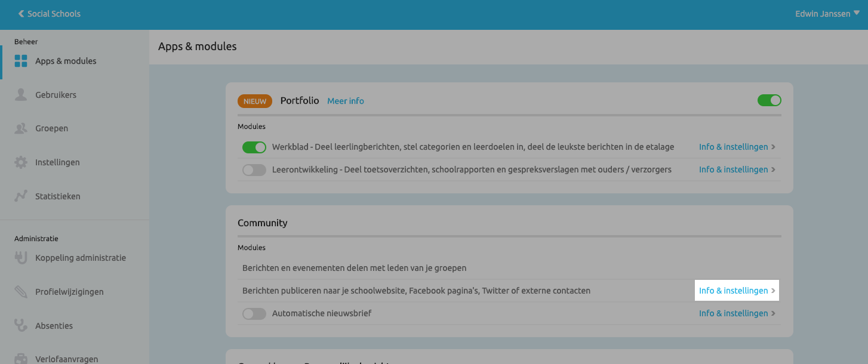The height and width of the screenshot is (364, 868).
Task: Open Gebruikers via its sidebar icon
Action: click(20, 94)
